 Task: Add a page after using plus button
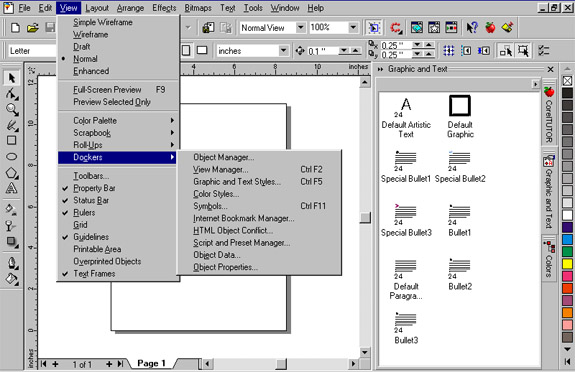pos(109,364)
